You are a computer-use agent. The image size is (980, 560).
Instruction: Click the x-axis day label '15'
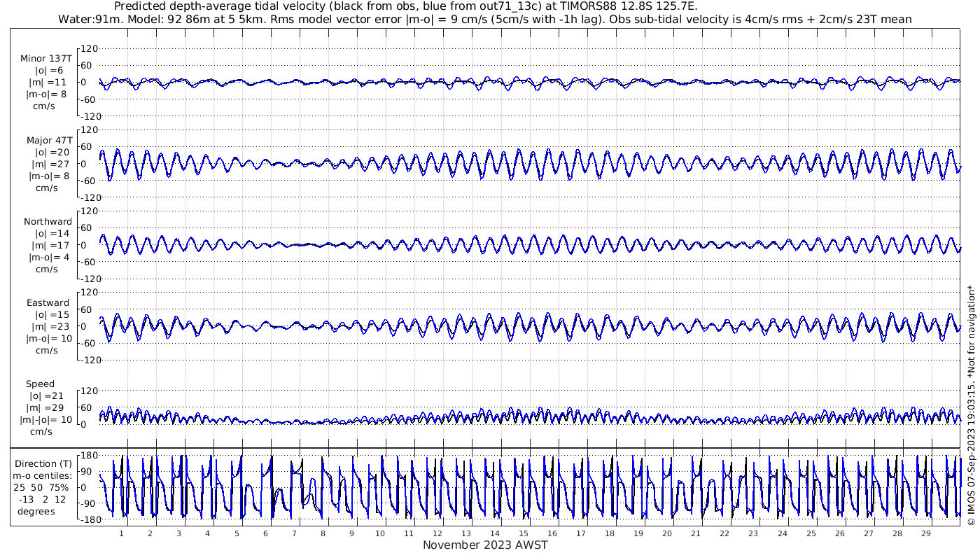(524, 533)
